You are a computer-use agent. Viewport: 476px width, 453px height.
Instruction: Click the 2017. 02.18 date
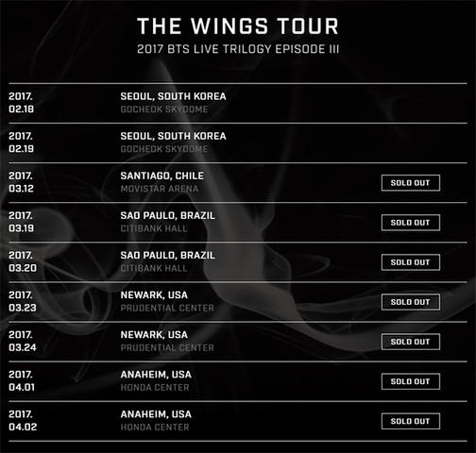click(x=21, y=103)
